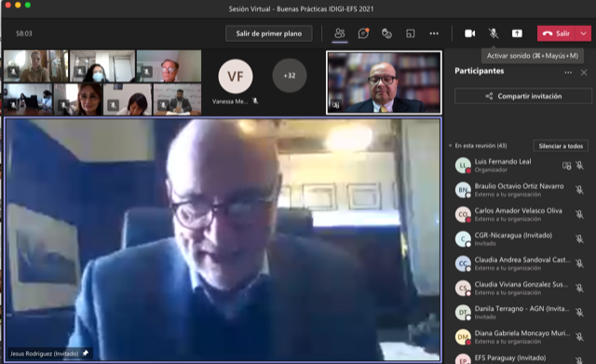
Task: Expand the Salir button dropdown arrow
Action: tap(584, 34)
